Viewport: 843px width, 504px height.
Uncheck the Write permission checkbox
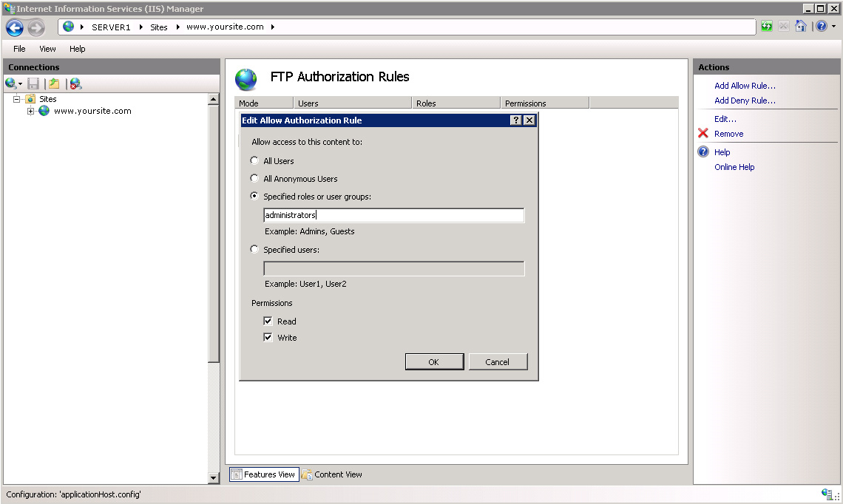(x=268, y=338)
